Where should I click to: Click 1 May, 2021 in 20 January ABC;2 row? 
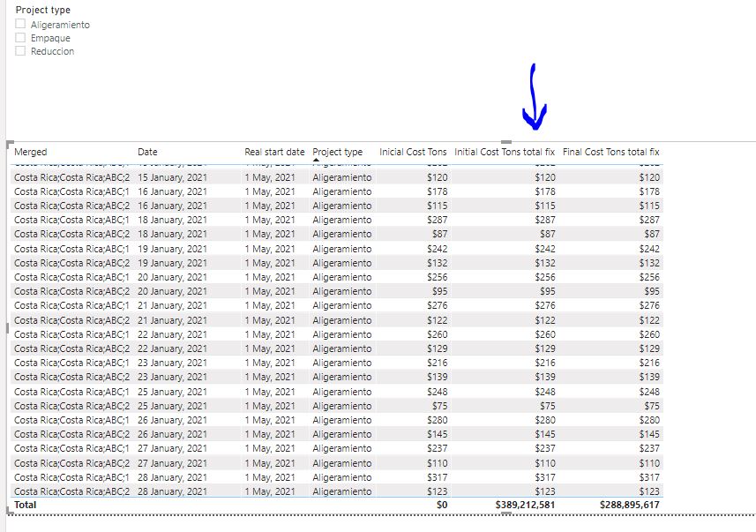point(270,291)
